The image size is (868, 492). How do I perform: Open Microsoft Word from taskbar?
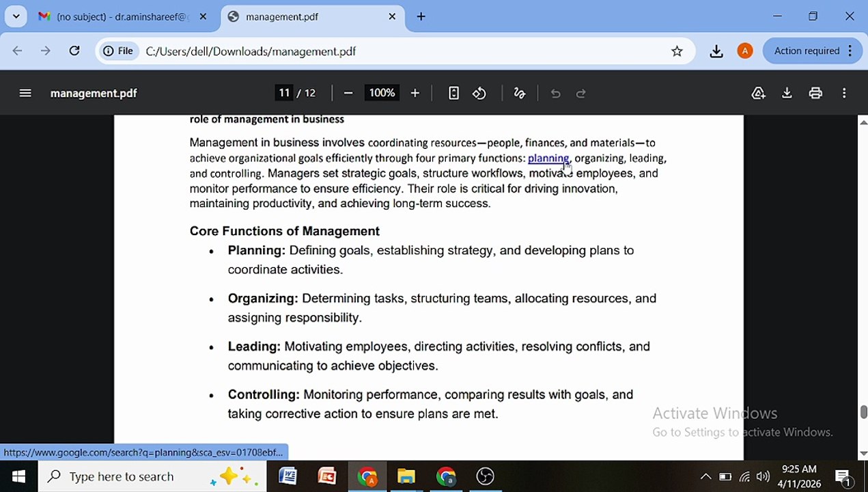pos(288,476)
